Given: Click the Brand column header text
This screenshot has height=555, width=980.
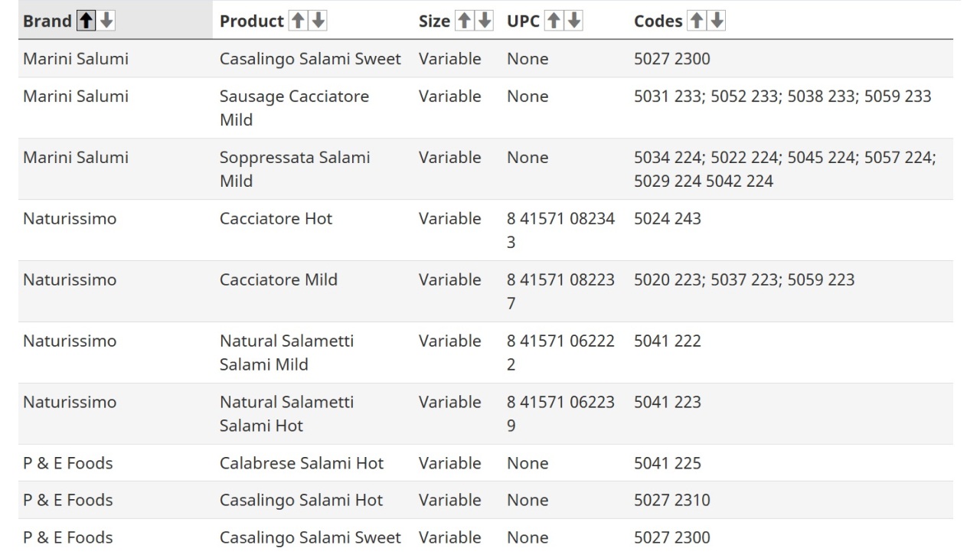Looking at the screenshot, I should click(x=47, y=21).
